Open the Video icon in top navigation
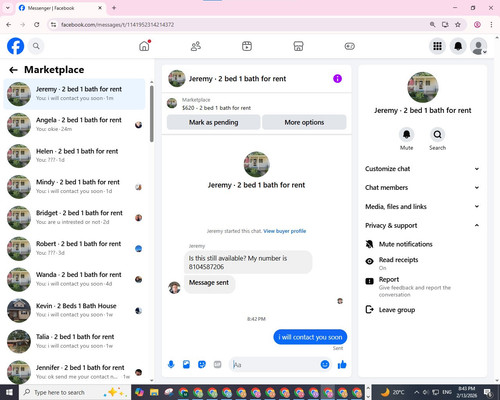Image resolution: width=500 pixels, height=400 pixels. [247, 46]
